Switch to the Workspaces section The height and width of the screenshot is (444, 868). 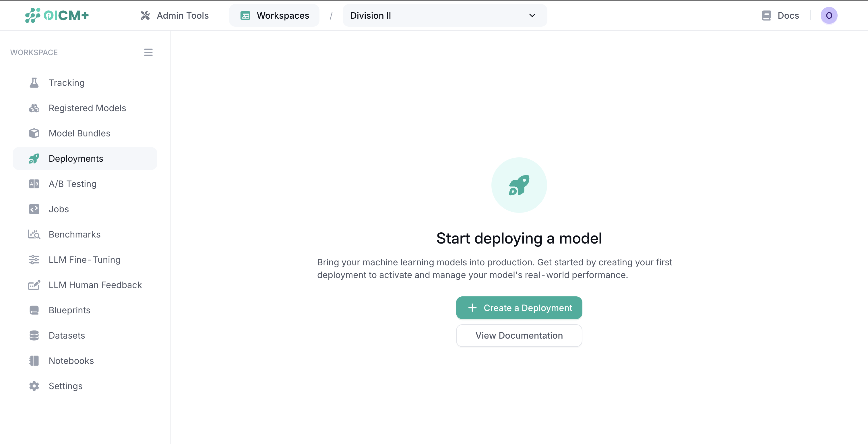(274, 15)
